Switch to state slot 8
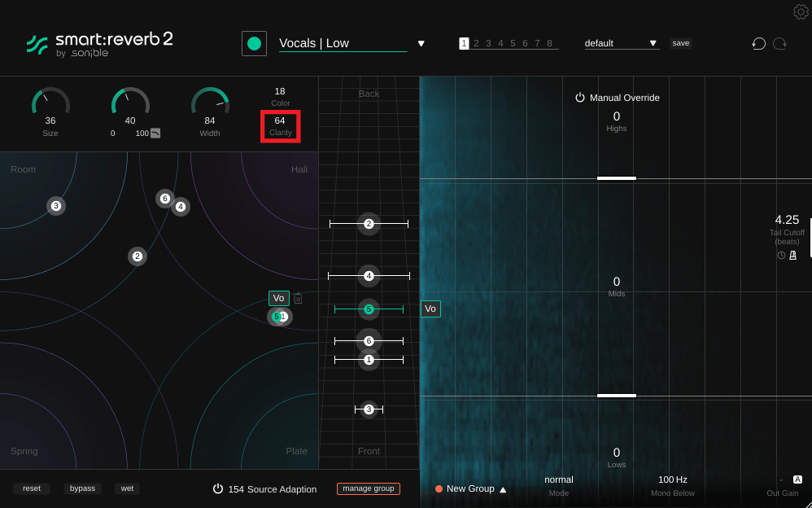 pyautogui.click(x=549, y=43)
